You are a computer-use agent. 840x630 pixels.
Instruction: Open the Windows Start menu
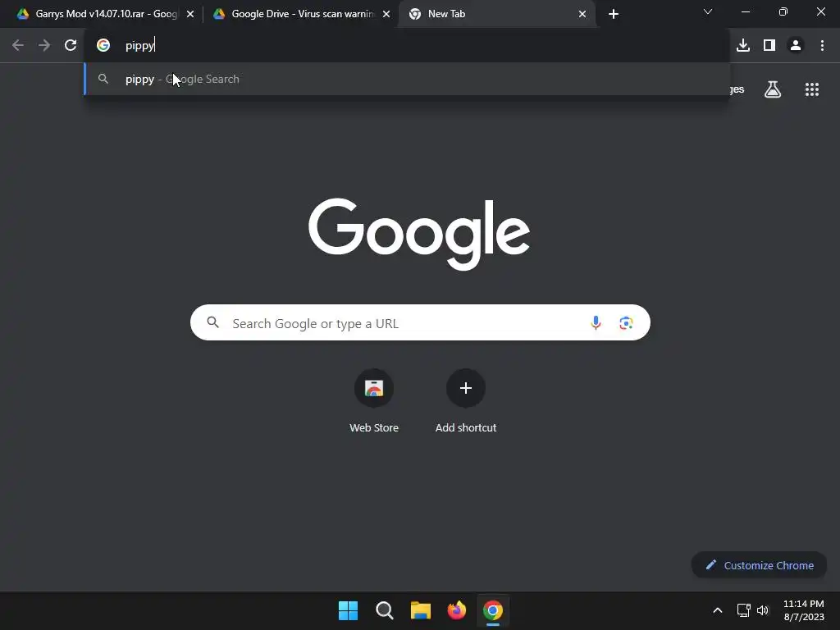(x=348, y=610)
